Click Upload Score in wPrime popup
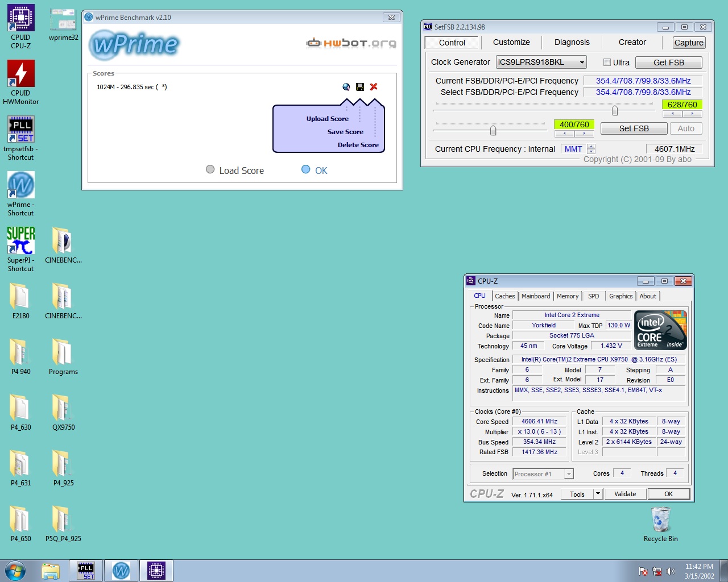 click(327, 119)
